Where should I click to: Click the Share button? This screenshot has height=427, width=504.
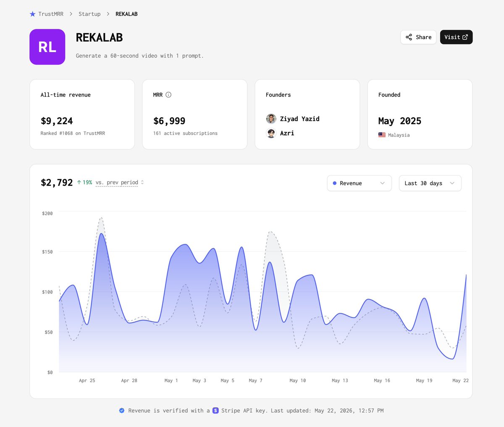pos(418,37)
